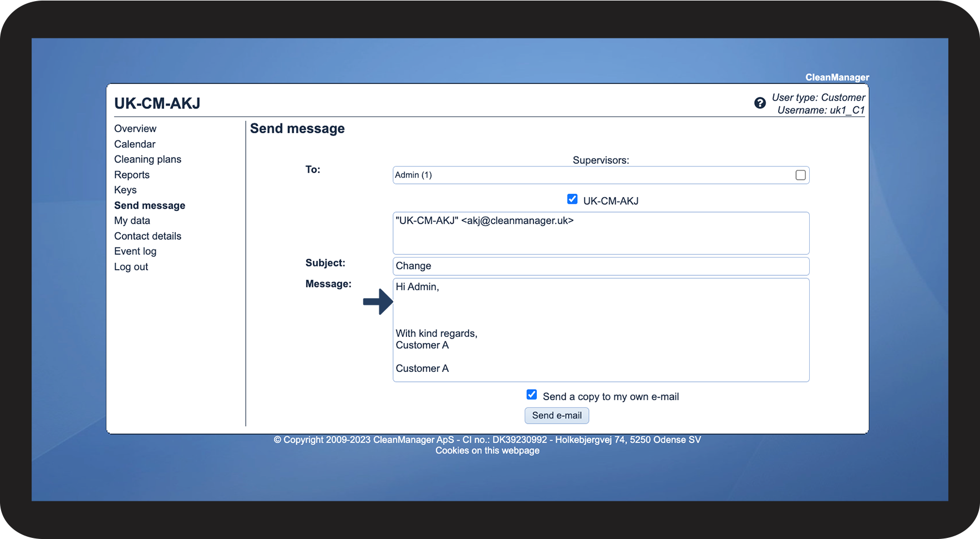View the Event log
Viewport: 980px width, 539px height.
pos(135,251)
